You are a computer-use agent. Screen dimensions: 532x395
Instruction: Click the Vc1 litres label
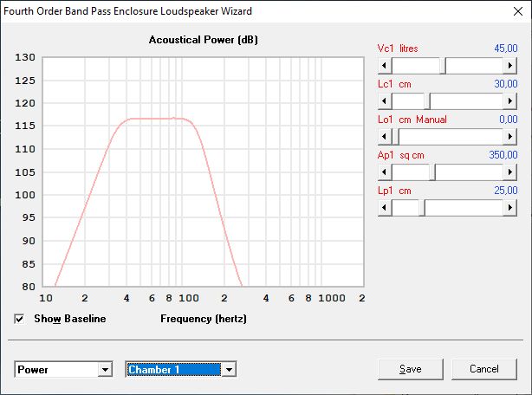click(x=398, y=49)
